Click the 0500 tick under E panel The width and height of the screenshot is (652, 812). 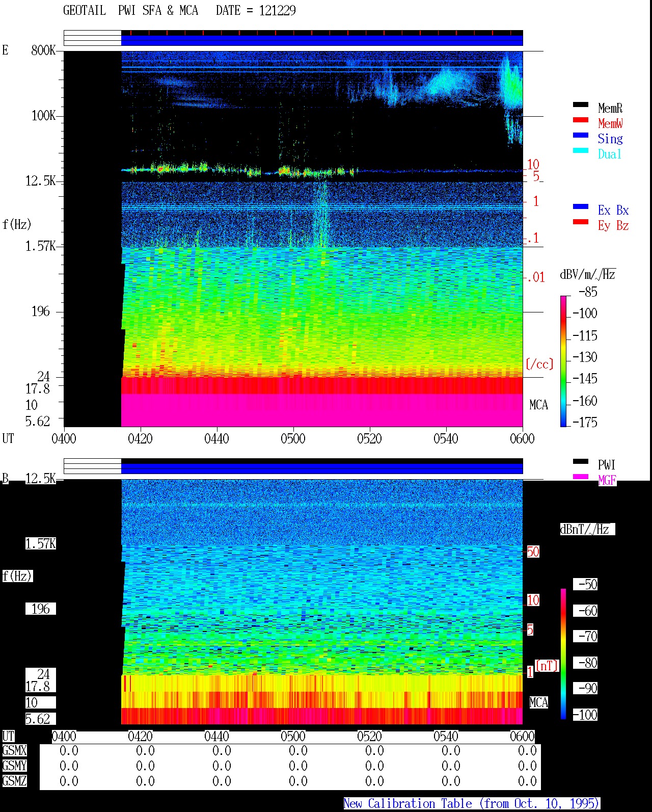click(x=293, y=438)
